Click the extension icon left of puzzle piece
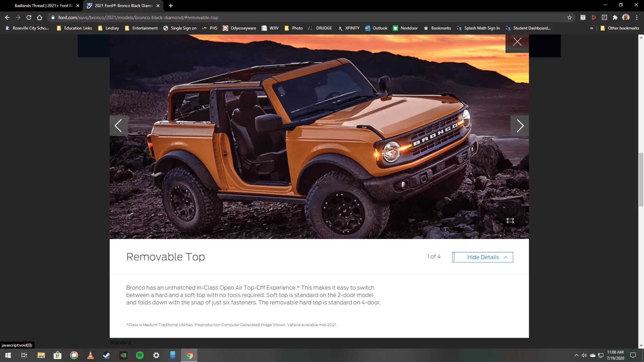Screen dimensions: 644x362 pos(604,17)
